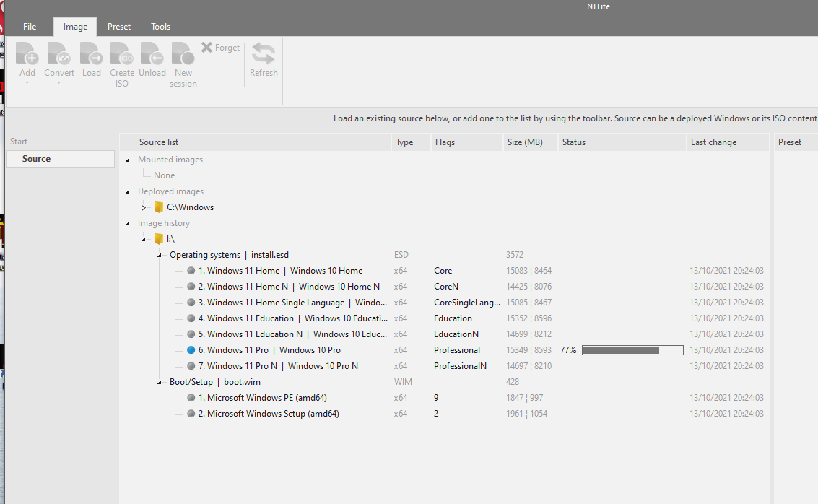
Task: Switch to the Tools tab
Action: coord(161,27)
